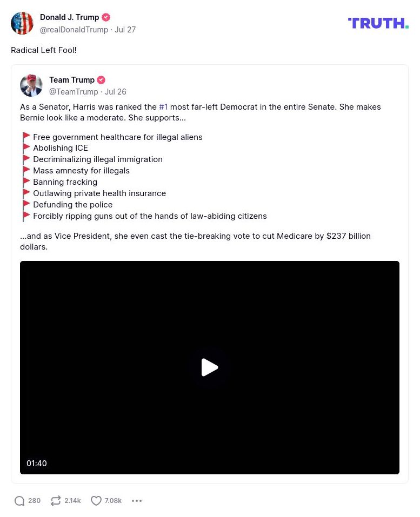This screenshot has width=420, height=517.
Task: Open Team Trump's profile avatar
Action: (31, 85)
